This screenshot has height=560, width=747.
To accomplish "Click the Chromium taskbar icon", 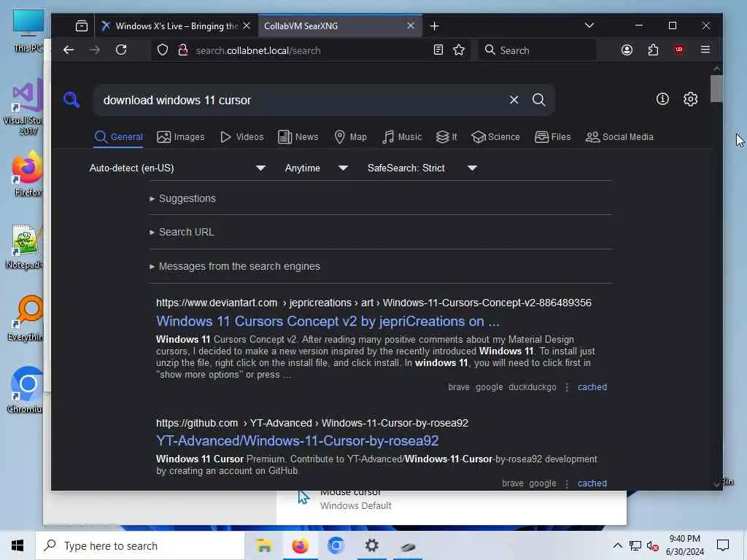I will tap(336, 545).
